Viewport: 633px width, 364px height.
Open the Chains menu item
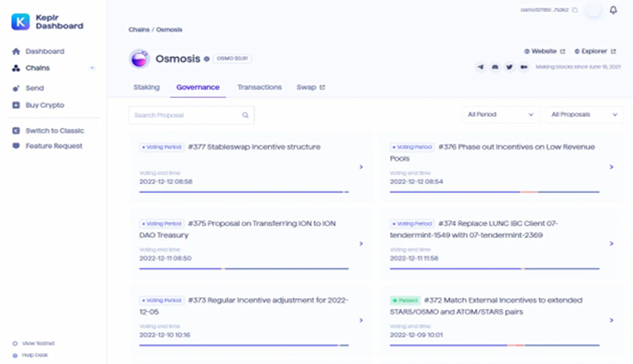click(37, 68)
